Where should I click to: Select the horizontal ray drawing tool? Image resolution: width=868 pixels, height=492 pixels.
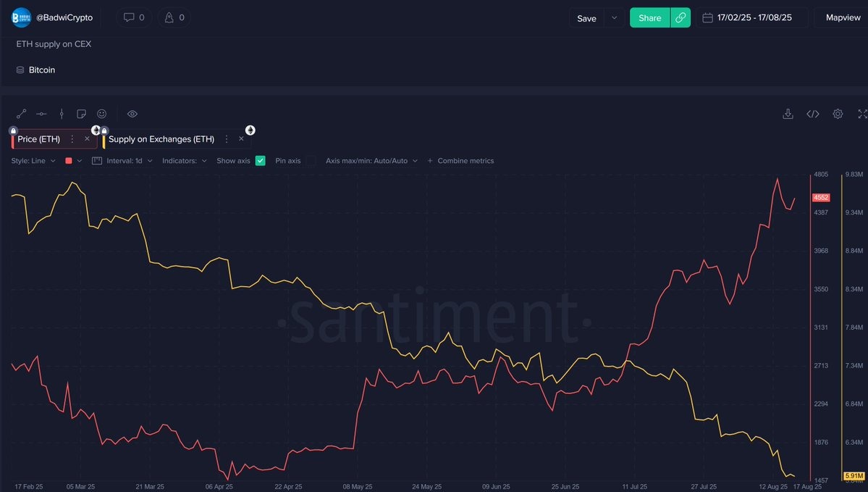(x=41, y=114)
